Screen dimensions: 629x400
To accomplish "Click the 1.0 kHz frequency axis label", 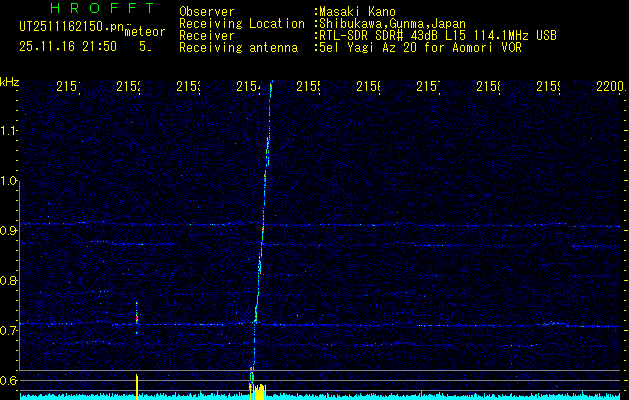I will 10,181.
